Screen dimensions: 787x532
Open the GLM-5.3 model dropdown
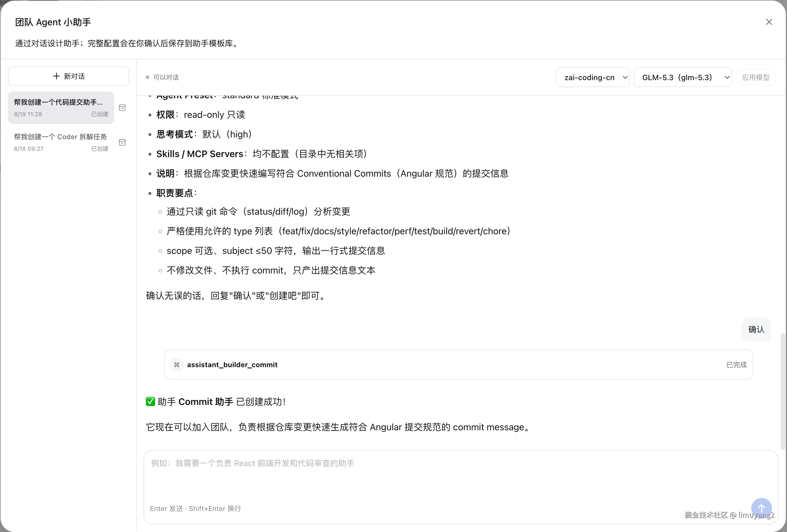[683, 77]
